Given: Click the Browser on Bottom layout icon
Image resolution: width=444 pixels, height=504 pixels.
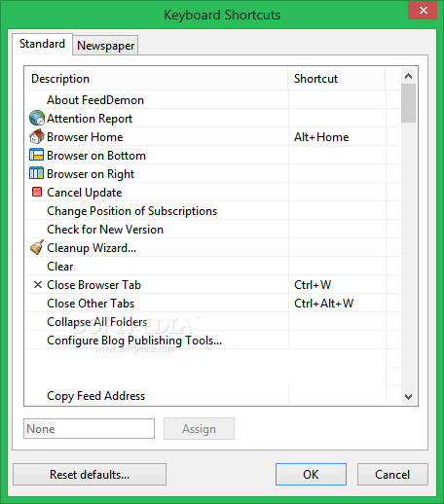Looking at the screenshot, I should [x=36, y=155].
